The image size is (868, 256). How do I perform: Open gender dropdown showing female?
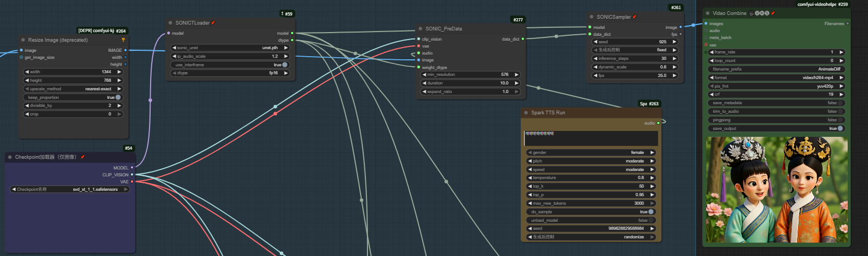[x=591, y=152]
